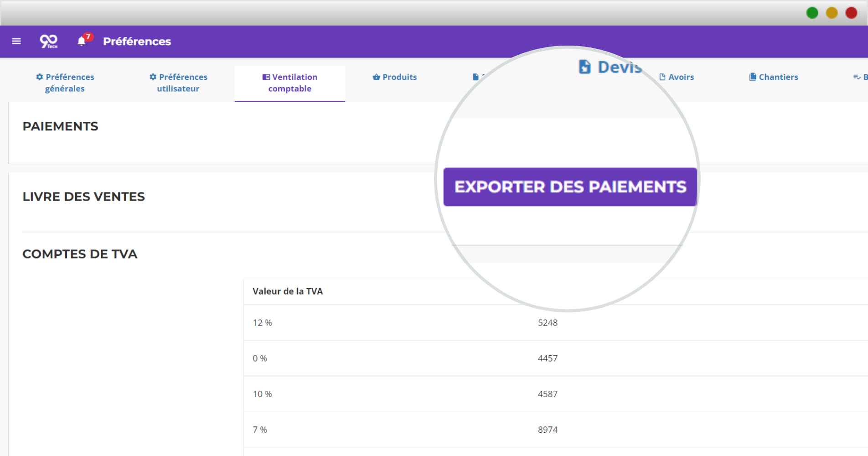Click account value 4587

click(548, 394)
